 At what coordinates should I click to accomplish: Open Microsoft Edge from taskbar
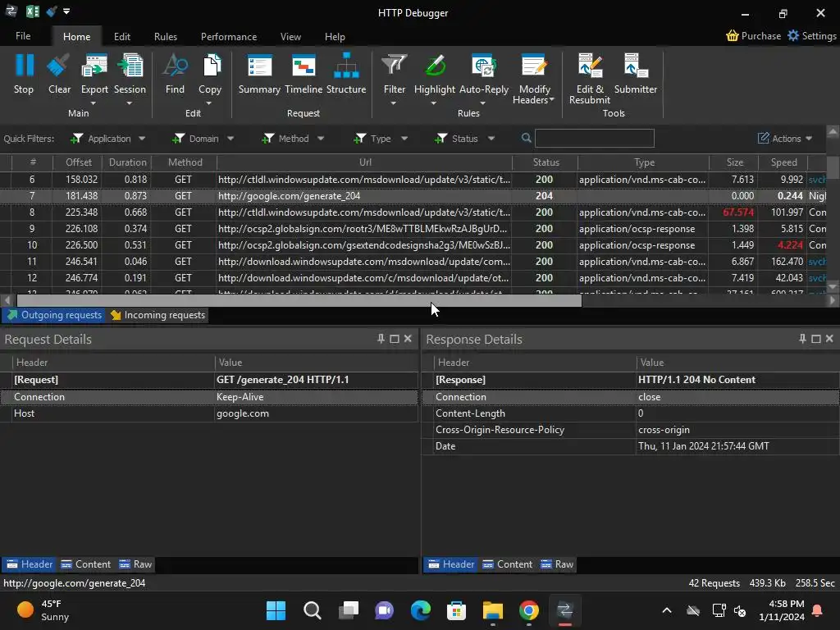click(x=421, y=610)
